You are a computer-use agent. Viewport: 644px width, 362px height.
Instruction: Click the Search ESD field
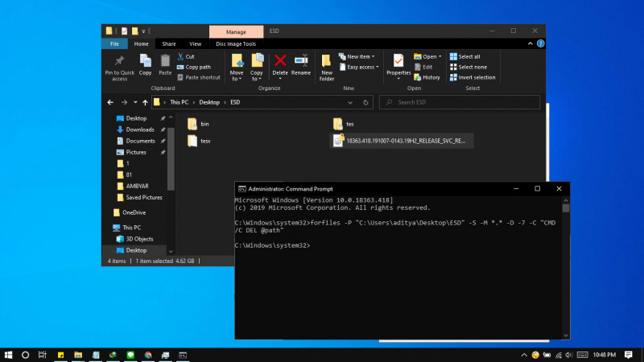pos(459,102)
